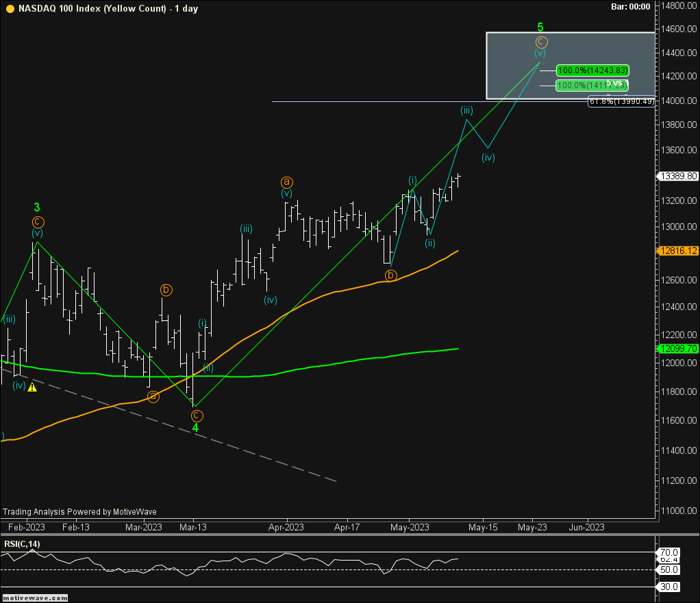Select the projected (iii) wave label near 13900
Image resolution: width=700 pixels, height=603 pixels.
click(x=466, y=110)
